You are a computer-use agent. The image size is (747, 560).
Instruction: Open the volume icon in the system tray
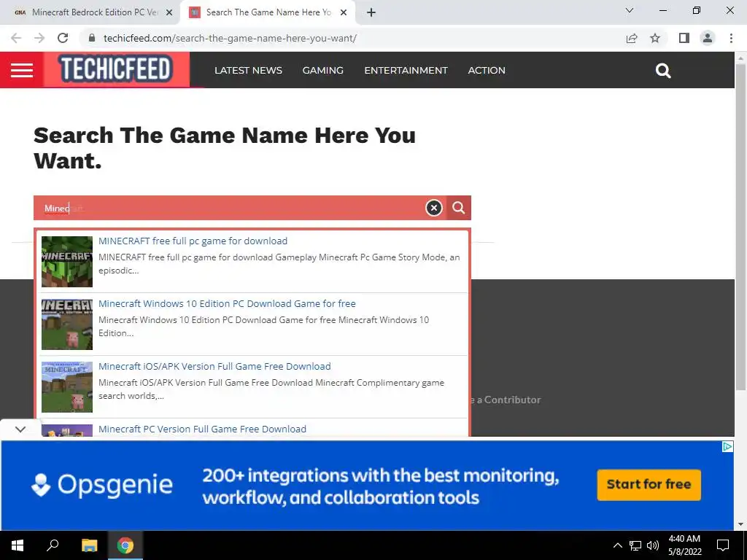(x=653, y=545)
